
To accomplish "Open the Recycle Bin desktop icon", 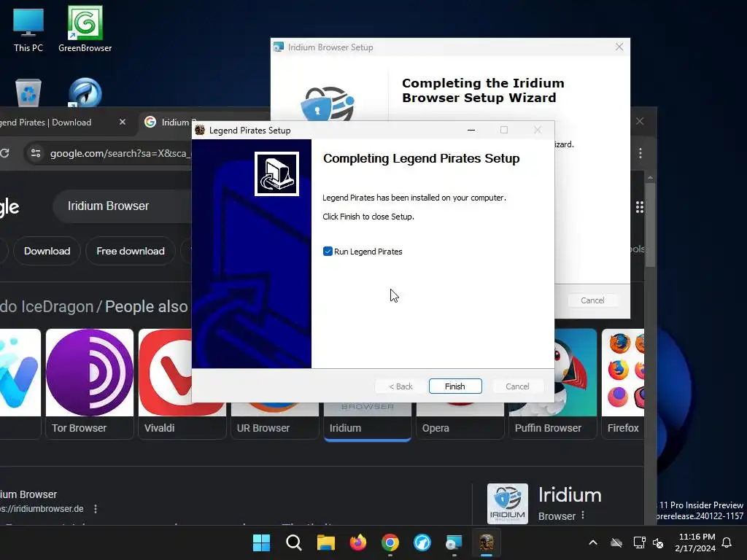I will pyautogui.click(x=28, y=93).
